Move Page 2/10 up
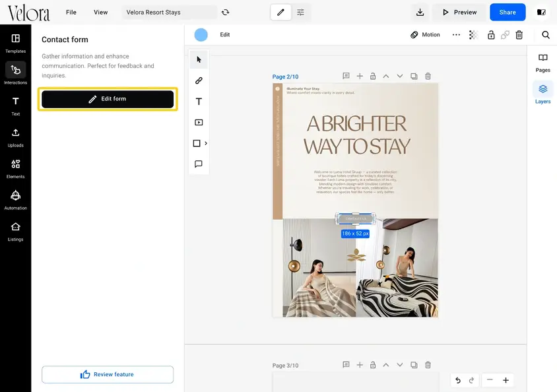Image resolution: width=557 pixels, height=392 pixels. click(x=386, y=77)
